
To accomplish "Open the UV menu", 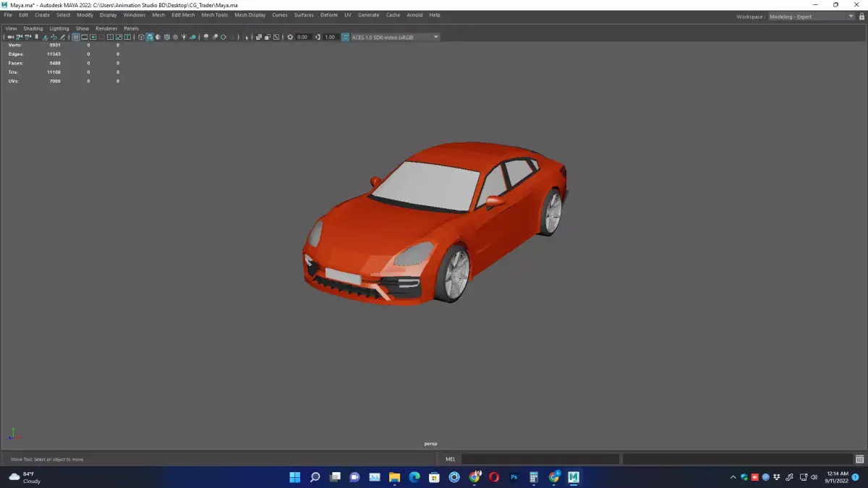I will [x=348, y=15].
